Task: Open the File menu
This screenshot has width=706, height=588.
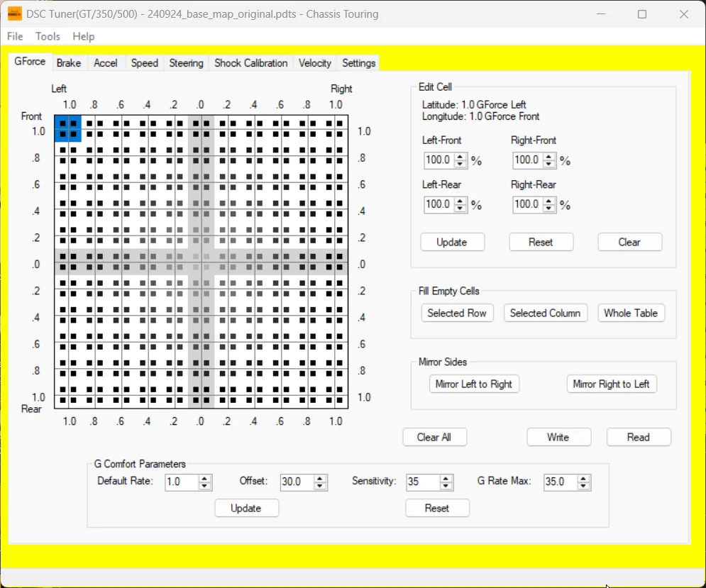Action: (x=15, y=36)
